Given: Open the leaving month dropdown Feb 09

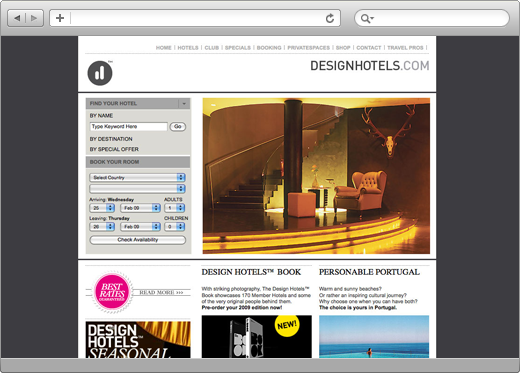Looking at the screenshot, I should coord(140,227).
